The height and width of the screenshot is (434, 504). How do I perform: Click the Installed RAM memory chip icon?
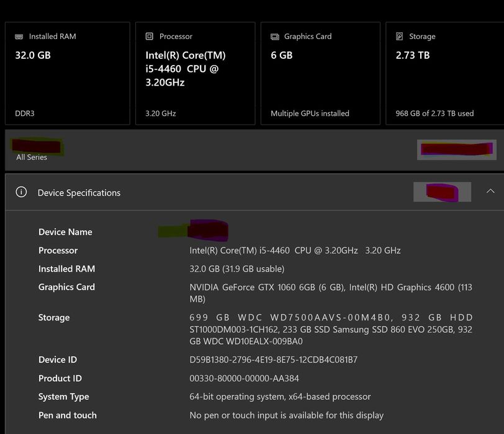[19, 37]
